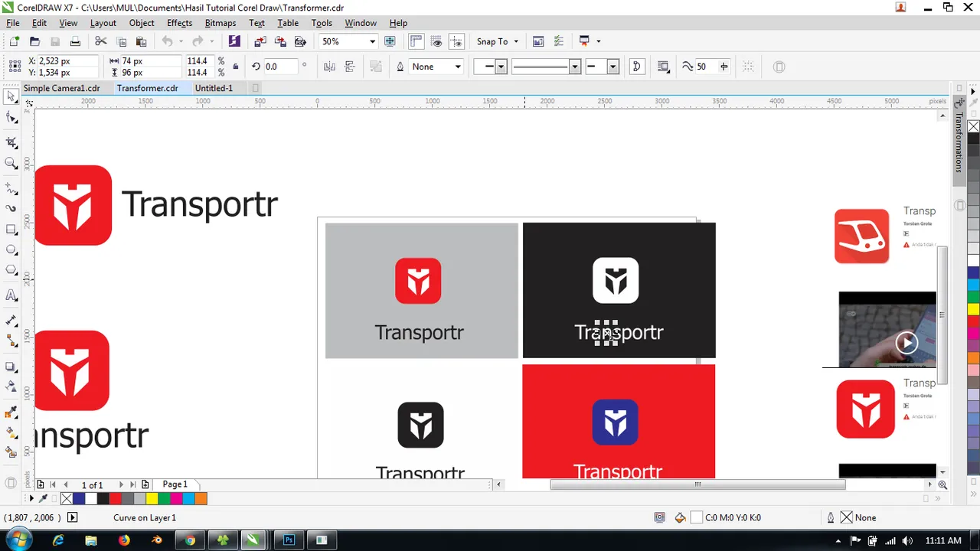The width and height of the screenshot is (980, 551).
Task: Open the Wrap text options
Action: point(663,67)
